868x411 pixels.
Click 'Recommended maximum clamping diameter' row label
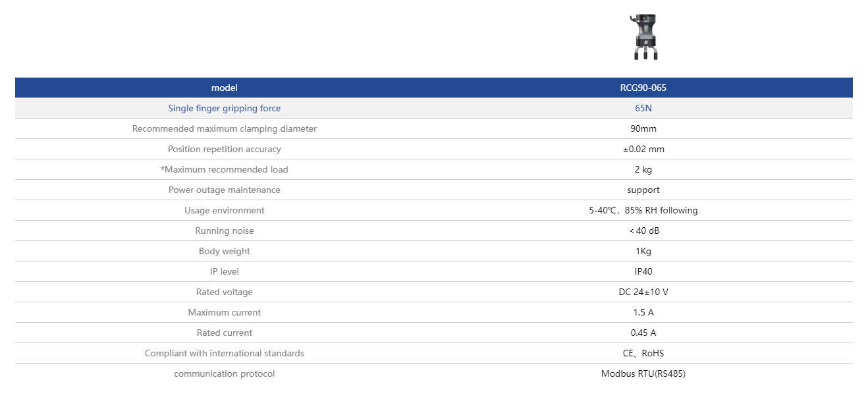point(225,128)
